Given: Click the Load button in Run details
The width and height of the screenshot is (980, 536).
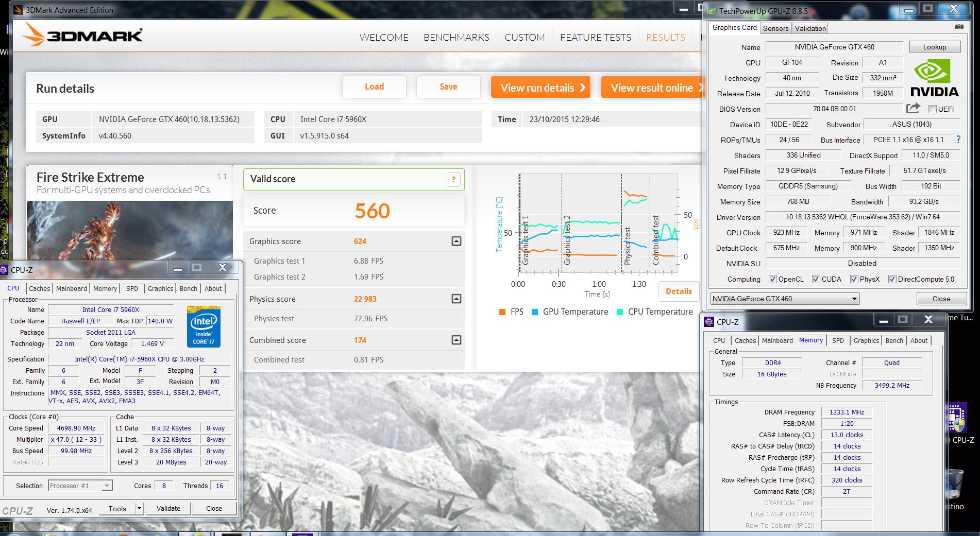Looking at the screenshot, I should pos(374,87).
